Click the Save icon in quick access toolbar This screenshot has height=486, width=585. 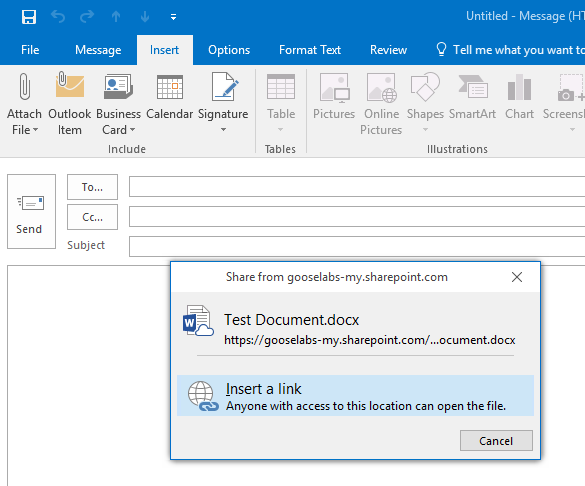[29, 17]
